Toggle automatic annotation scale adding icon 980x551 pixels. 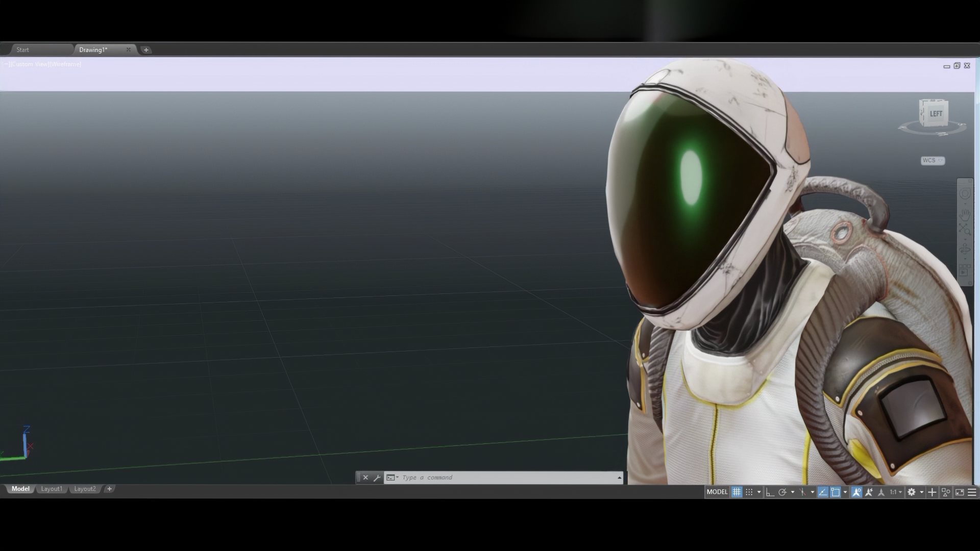pyautogui.click(x=869, y=492)
